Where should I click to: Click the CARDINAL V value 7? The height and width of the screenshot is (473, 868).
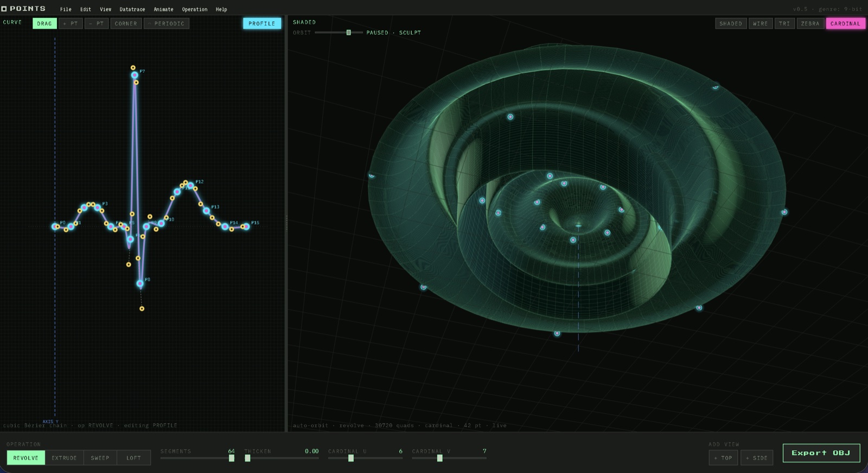[x=484, y=451]
